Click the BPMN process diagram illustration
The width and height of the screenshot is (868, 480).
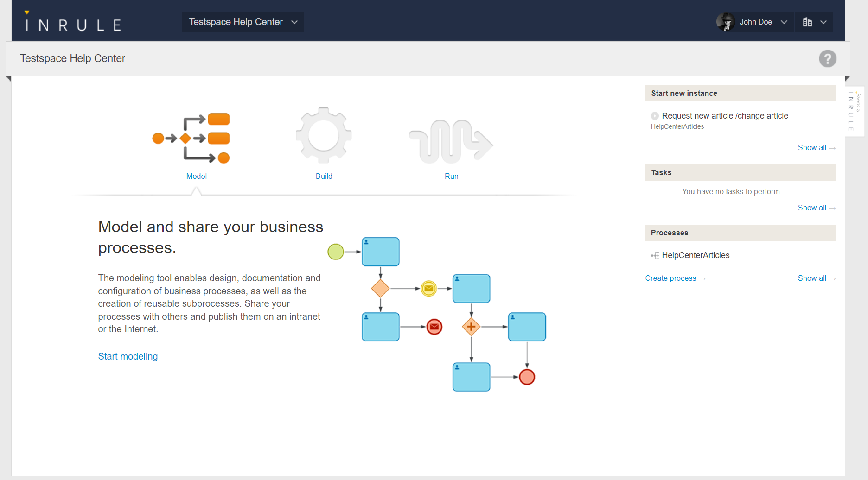pyautogui.click(x=437, y=314)
